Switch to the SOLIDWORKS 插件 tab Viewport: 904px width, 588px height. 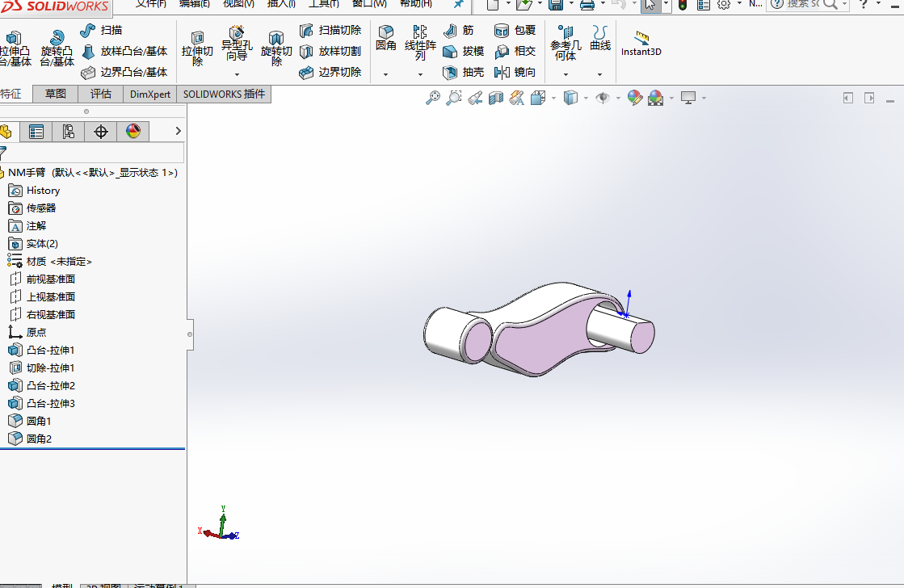224,94
